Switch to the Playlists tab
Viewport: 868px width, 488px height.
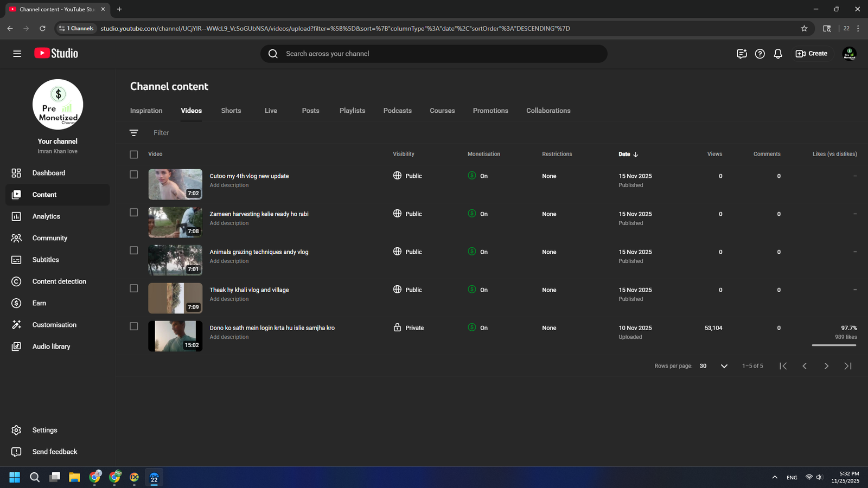coord(352,111)
